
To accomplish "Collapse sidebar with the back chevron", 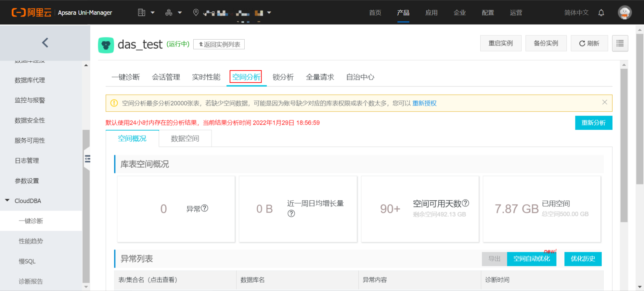I will point(45,43).
